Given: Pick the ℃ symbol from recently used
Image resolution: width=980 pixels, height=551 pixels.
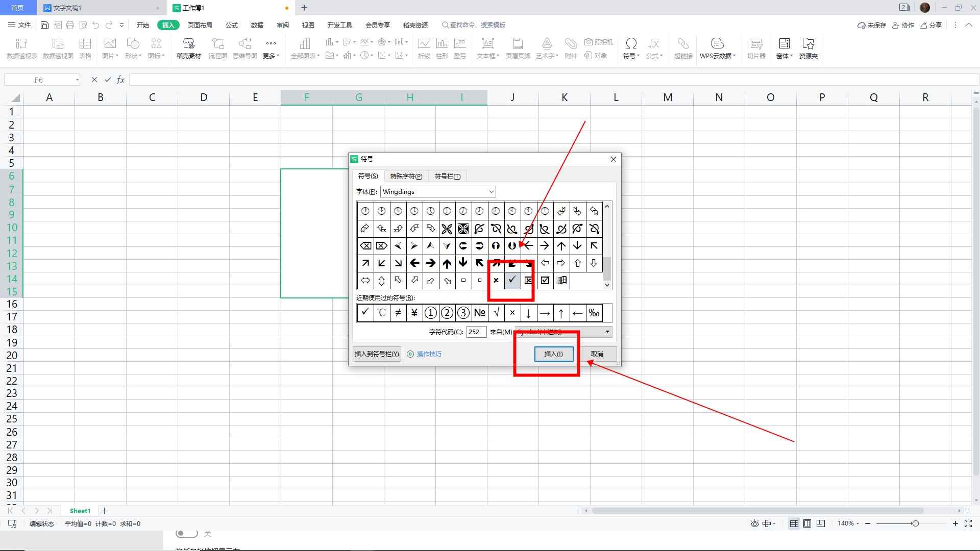Looking at the screenshot, I should pos(381,313).
